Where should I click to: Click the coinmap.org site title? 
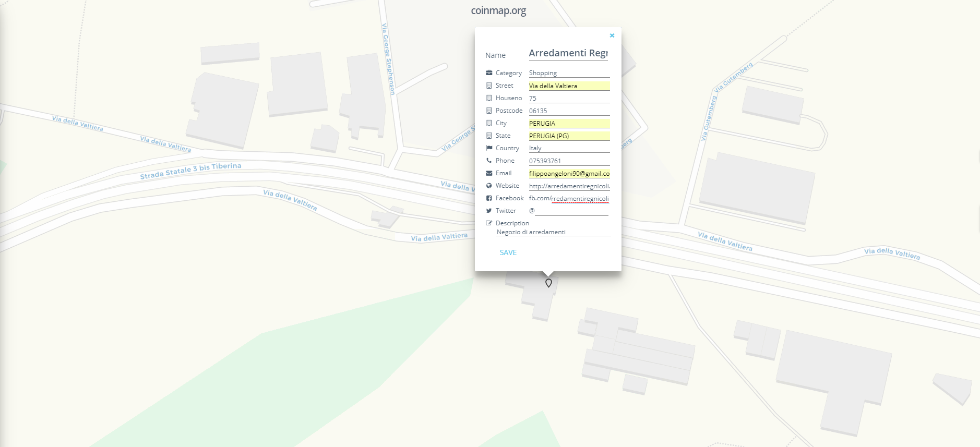tap(498, 10)
